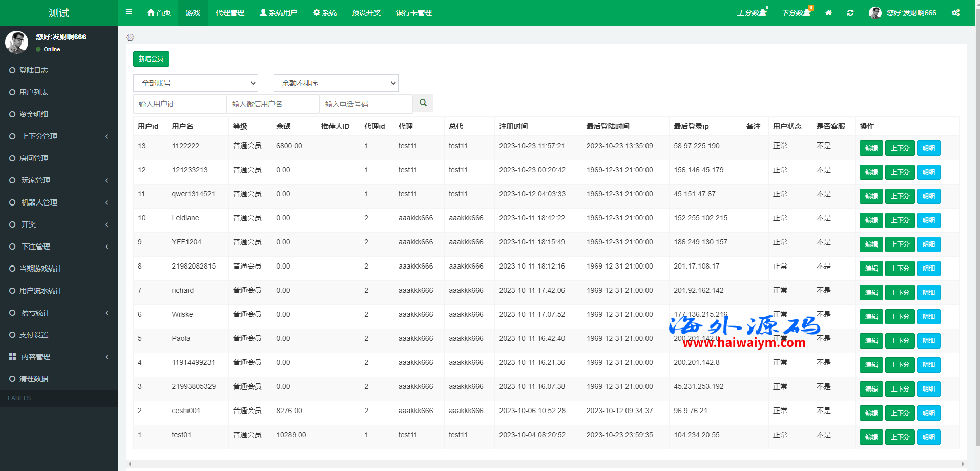Open the gears settings icon top right
The width and height of the screenshot is (980, 471).
click(956, 13)
